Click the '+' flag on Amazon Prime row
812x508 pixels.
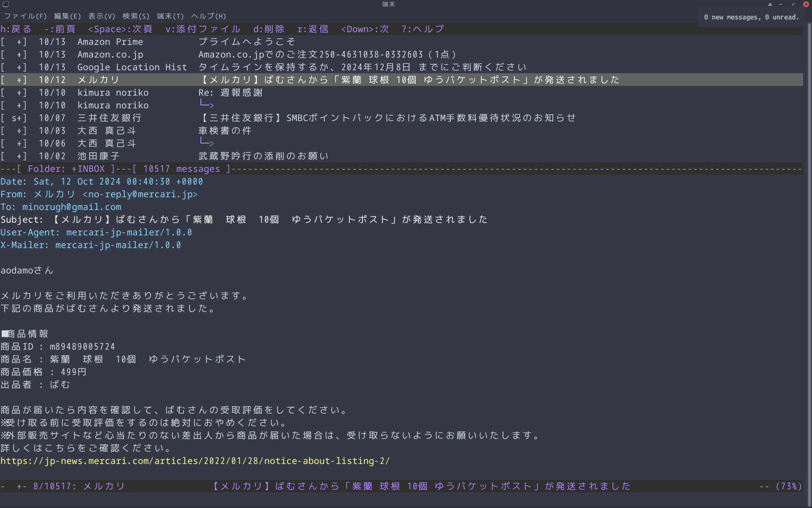[x=19, y=41]
